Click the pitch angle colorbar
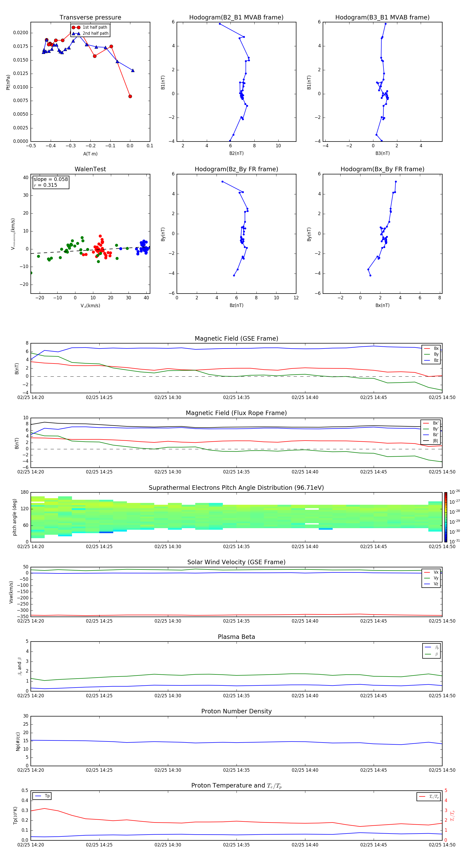473x868 pixels. [446, 517]
